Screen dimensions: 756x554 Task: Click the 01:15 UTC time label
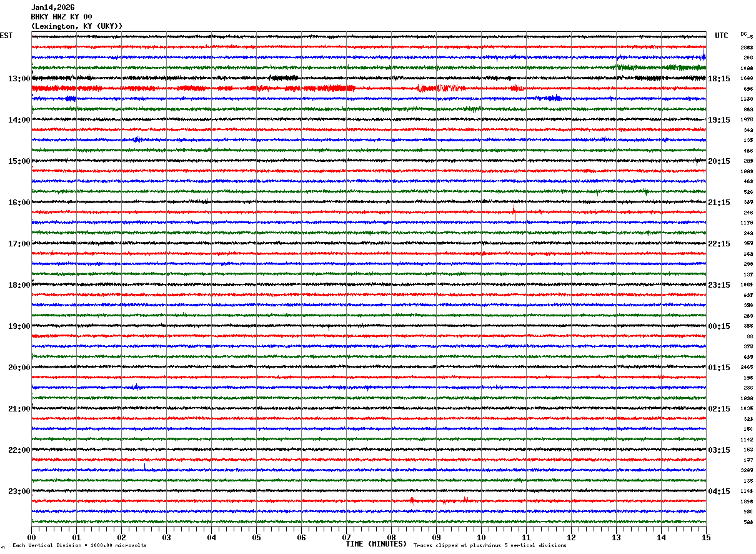point(719,368)
